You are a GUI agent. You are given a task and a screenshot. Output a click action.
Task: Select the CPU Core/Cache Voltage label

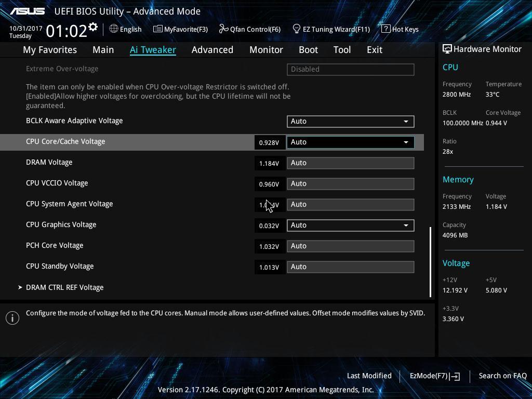pyautogui.click(x=65, y=141)
